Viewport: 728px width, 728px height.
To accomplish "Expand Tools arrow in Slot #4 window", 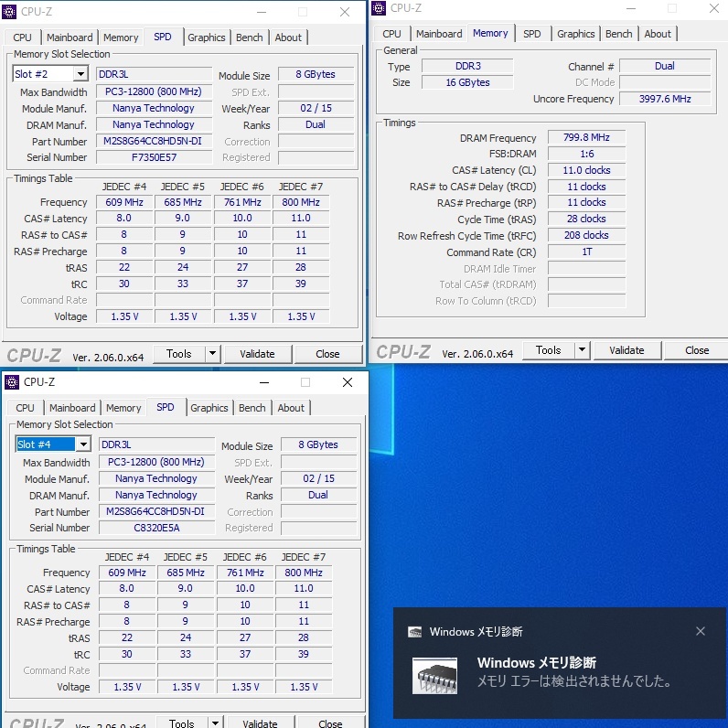I will [x=216, y=723].
